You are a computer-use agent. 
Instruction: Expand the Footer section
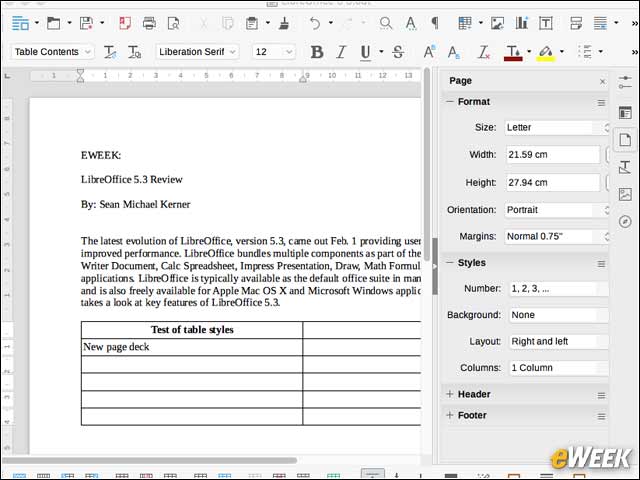tap(450, 415)
